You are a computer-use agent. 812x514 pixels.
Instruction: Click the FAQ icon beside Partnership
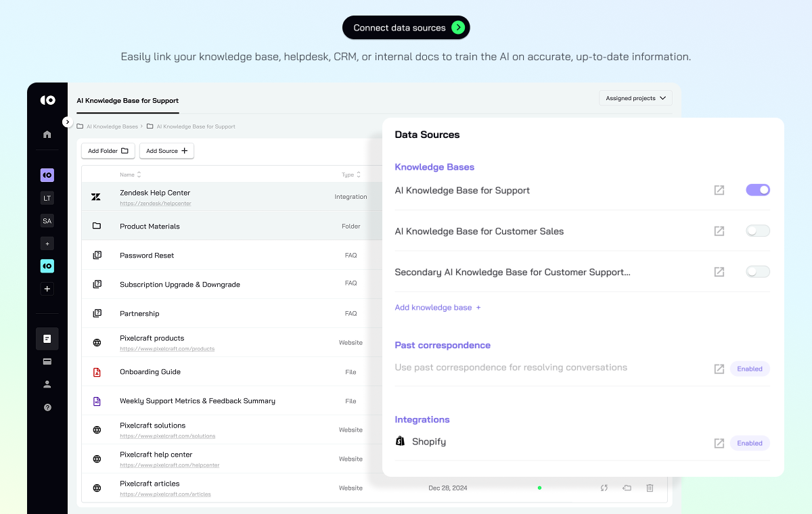click(97, 314)
